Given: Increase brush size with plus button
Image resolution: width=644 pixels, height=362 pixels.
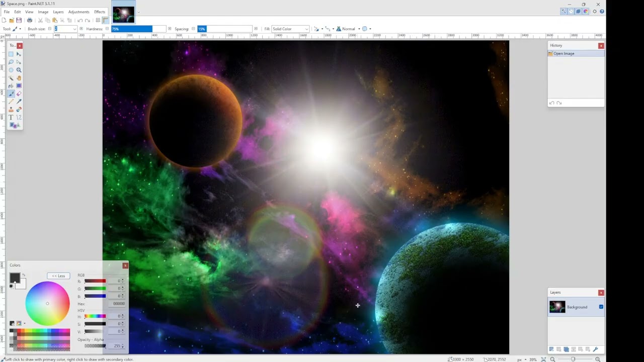Looking at the screenshot, I should 81,29.
